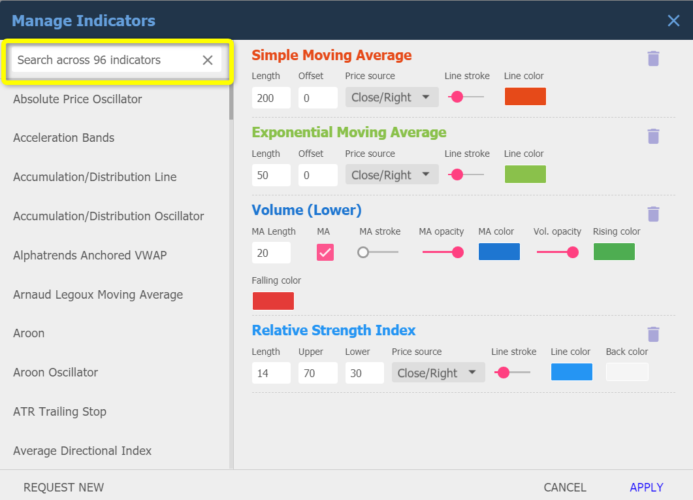Remove the Exponential Moving Average indicator

(x=653, y=136)
